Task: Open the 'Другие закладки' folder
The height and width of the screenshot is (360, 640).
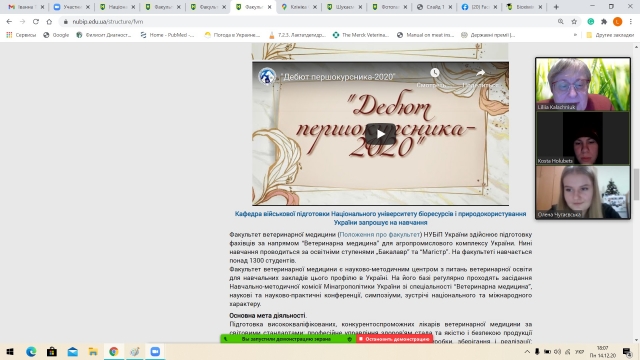Action: (610, 35)
